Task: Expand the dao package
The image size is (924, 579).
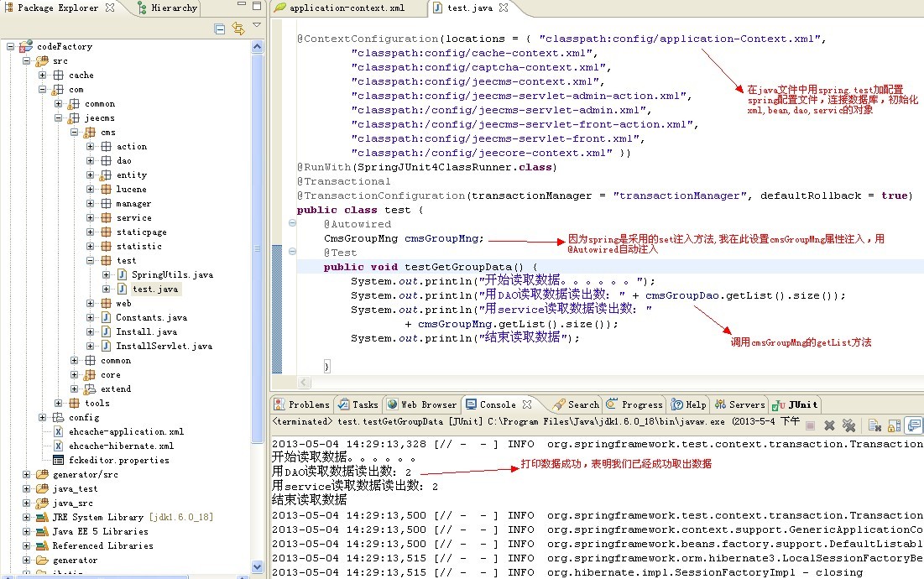Action: click(90, 160)
